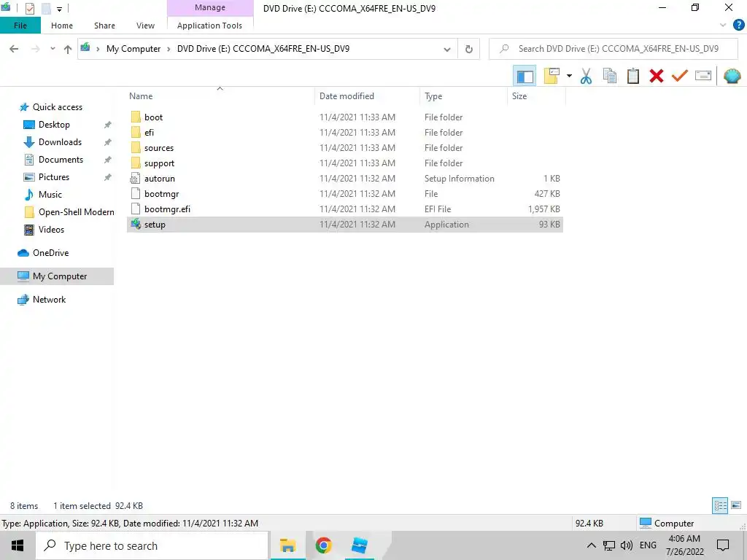Click the Copy pages icon
Viewport: 747px width, 560px height.
tap(610, 76)
